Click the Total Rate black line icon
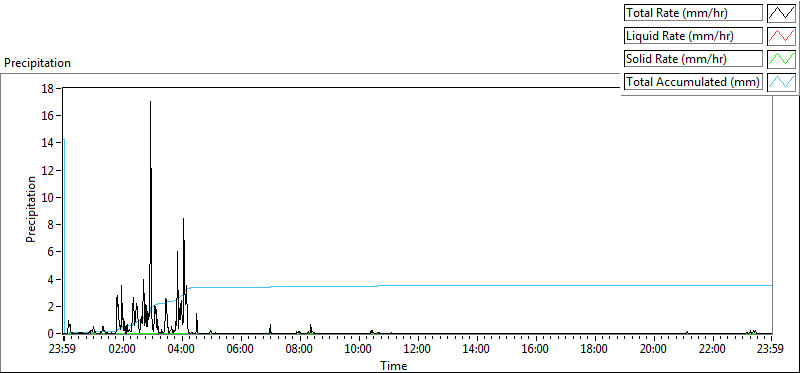The height and width of the screenshot is (373, 800). [782, 12]
